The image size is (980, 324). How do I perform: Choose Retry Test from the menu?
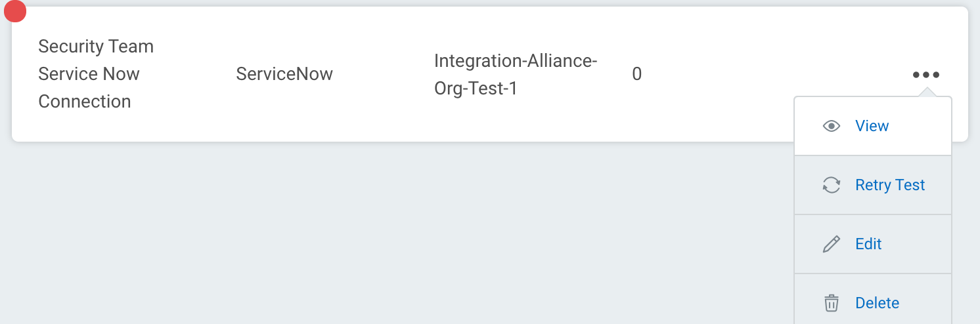pyautogui.click(x=889, y=185)
